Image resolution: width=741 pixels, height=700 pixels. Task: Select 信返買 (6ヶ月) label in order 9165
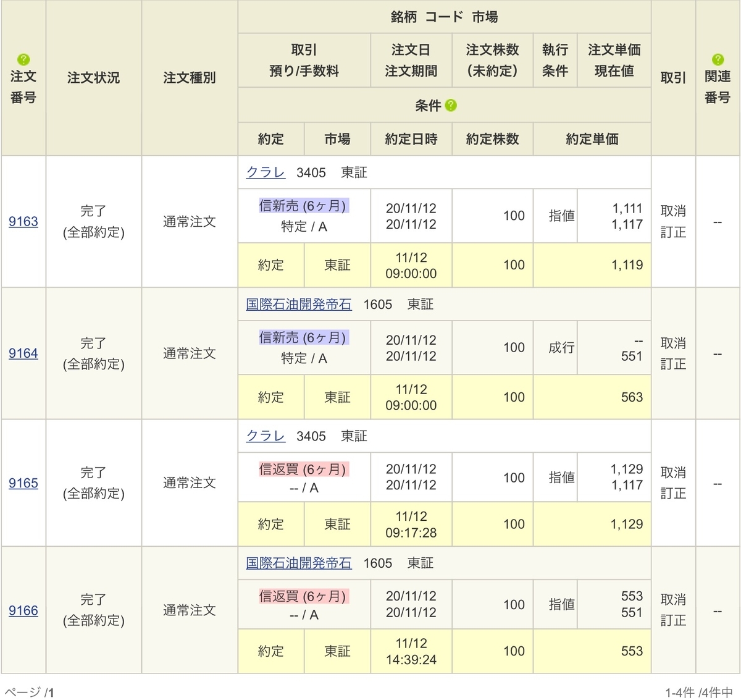click(x=304, y=469)
